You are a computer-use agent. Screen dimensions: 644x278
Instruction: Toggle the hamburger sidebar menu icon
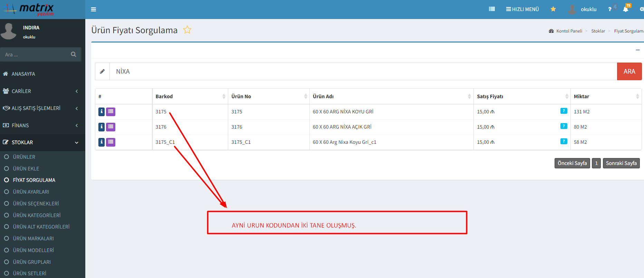(93, 9)
